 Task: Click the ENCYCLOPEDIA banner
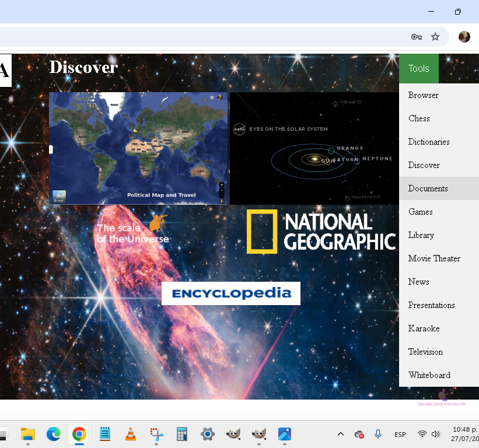click(x=231, y=293)
